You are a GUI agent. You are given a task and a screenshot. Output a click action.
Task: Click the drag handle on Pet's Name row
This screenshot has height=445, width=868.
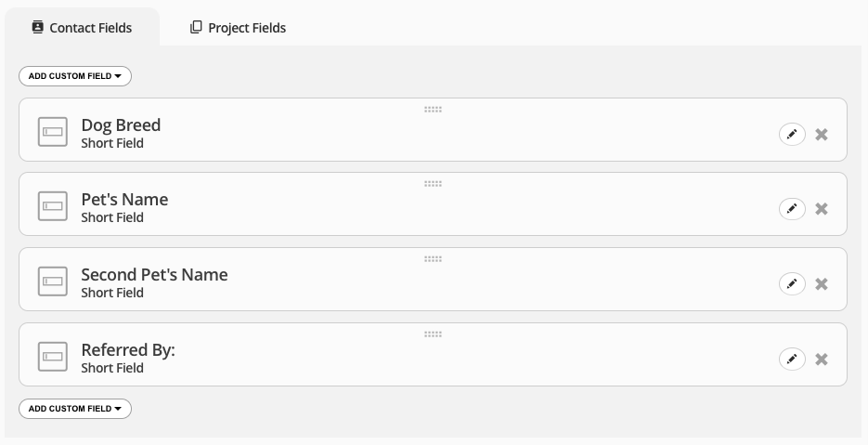[x=433, y=184]
